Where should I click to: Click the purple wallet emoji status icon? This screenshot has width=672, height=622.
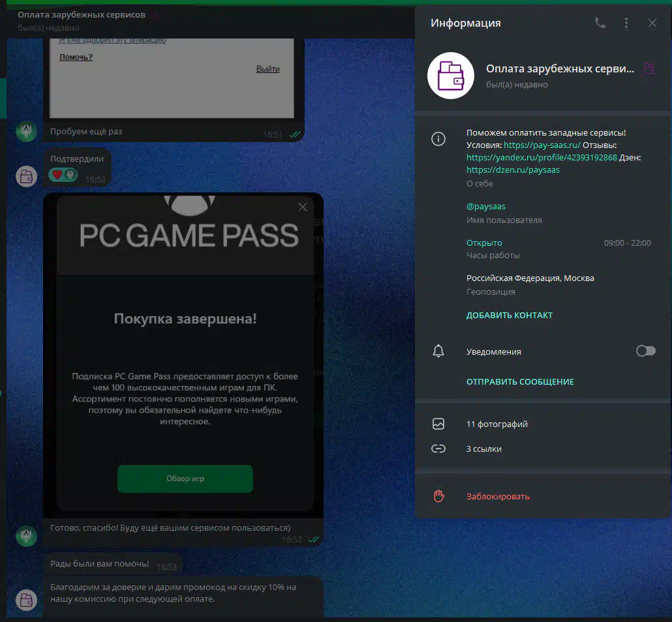[649, 68]
